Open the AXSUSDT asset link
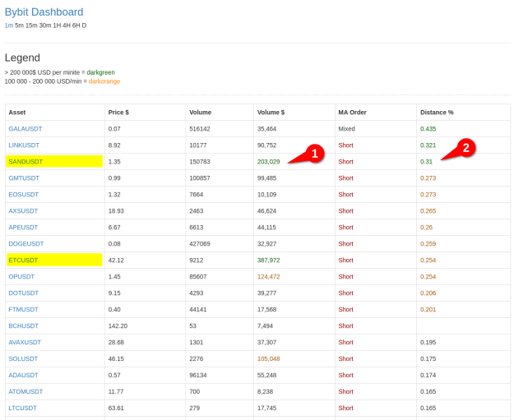The width and height of the screenshot is (514, 420). (x=23, y=210)
